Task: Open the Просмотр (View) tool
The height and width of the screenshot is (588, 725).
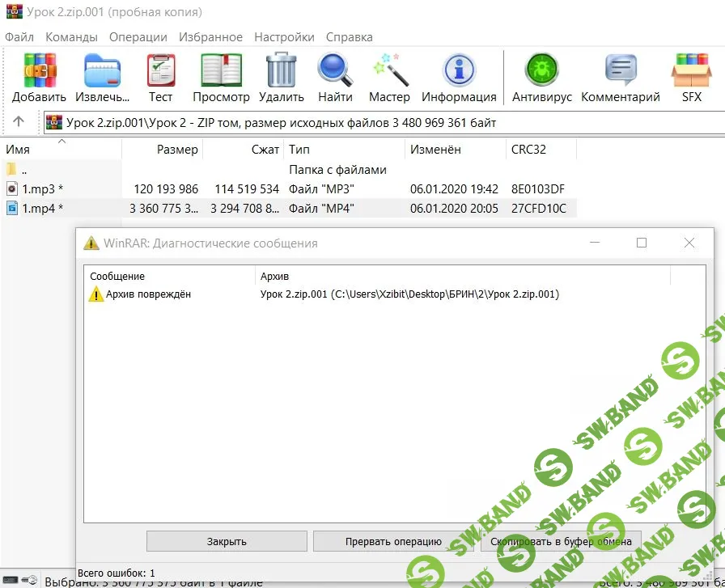Action: pos(221,78)
